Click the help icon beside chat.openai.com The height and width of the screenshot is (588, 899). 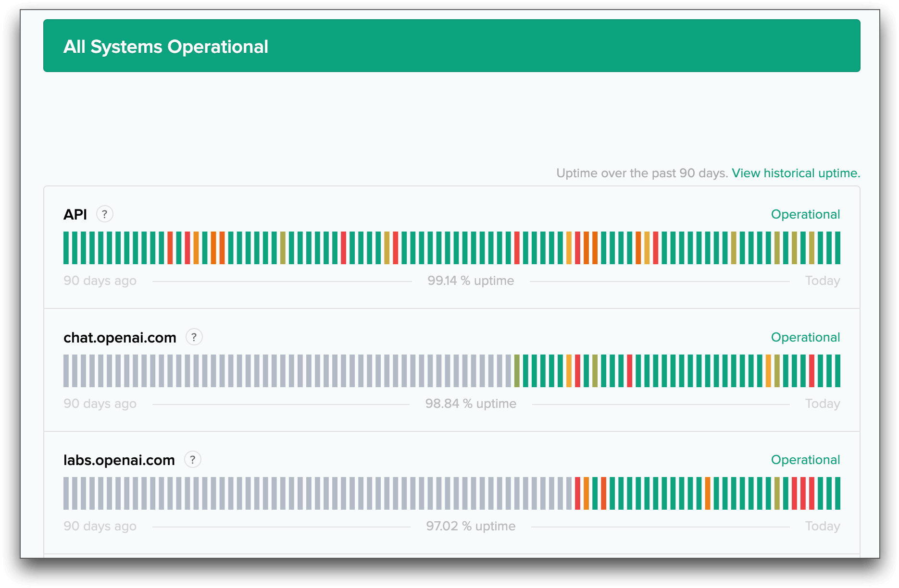coord(194,337)
